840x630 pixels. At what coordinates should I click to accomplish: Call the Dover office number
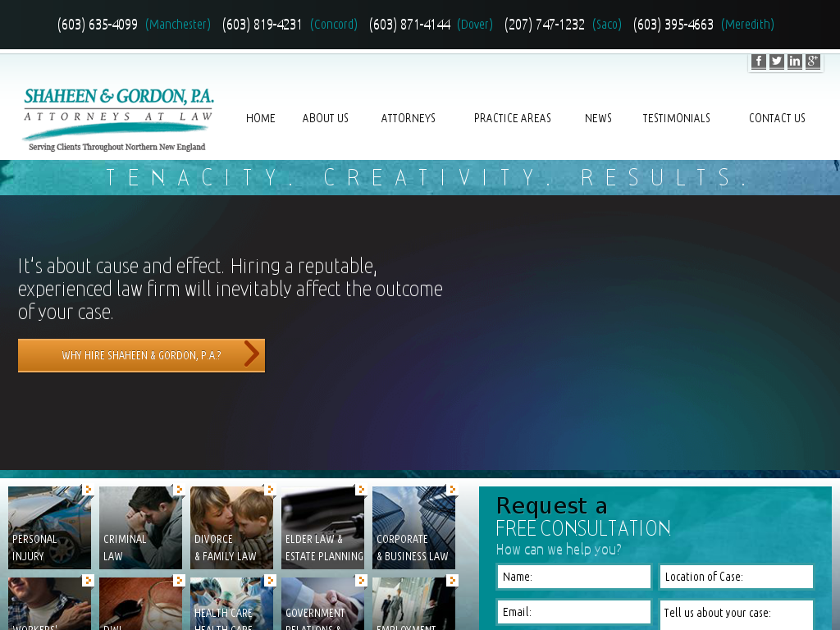pyautogui.click(x=410, y=25)
